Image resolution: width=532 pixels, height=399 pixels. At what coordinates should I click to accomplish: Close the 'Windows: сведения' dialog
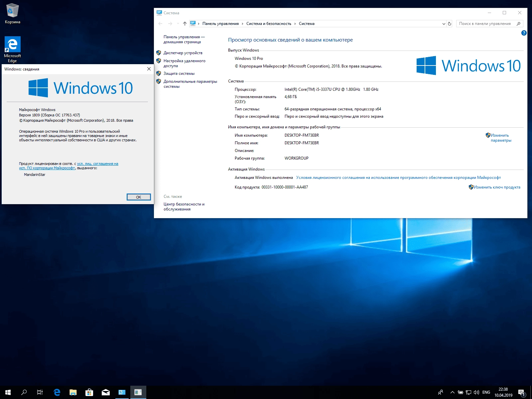pos(149,69)
